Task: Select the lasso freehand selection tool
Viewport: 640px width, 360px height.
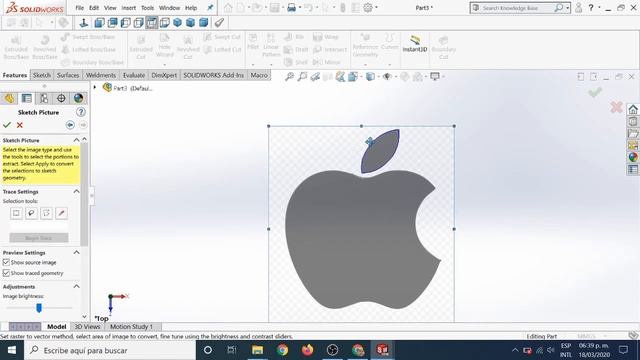Action: [31, 213]
